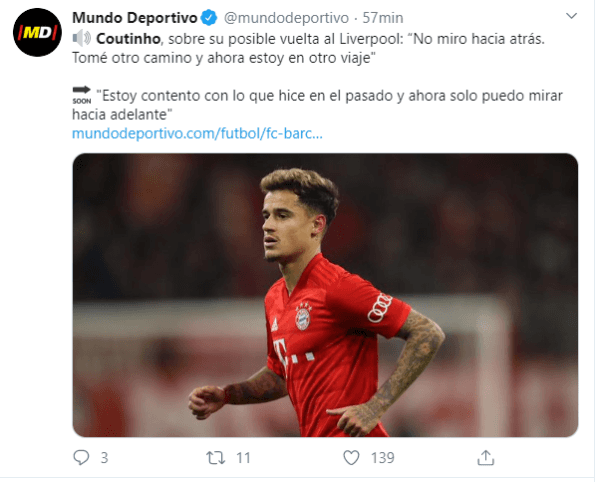Open the mundodeportivo.com/futbol/fc-barc... link
Image resolution: width=600 pixels, height=482 pixels.
pos(197,134)
